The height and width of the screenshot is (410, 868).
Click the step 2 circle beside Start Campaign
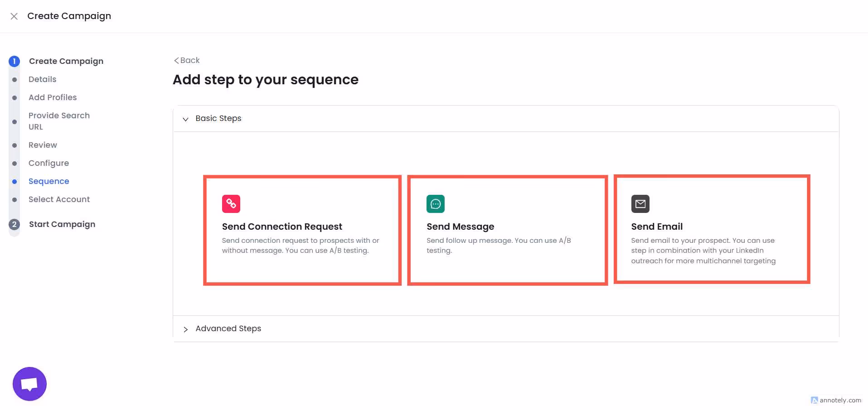[x=14, y=224]
